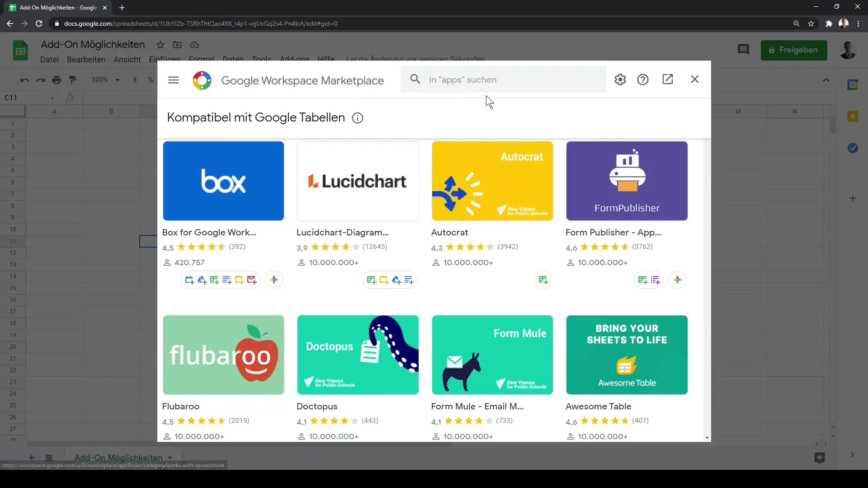Close the Marketplace dialog
868x488 pixels.
pos(695,79)
